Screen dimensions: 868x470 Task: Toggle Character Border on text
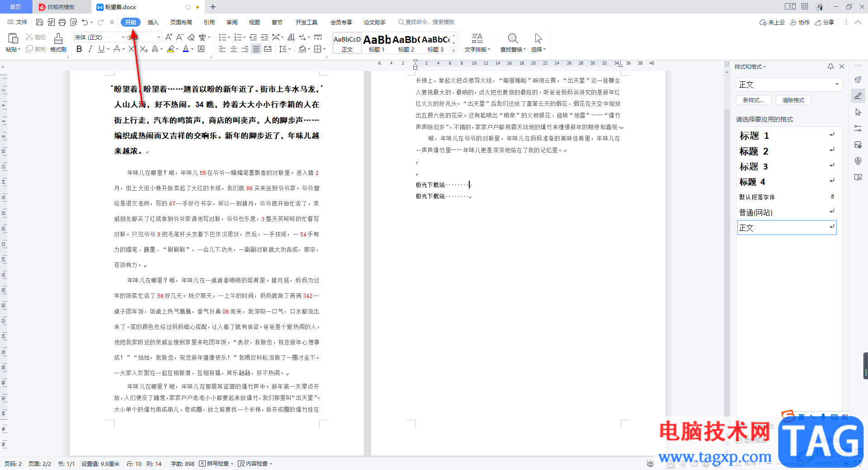tap(201, 49)
